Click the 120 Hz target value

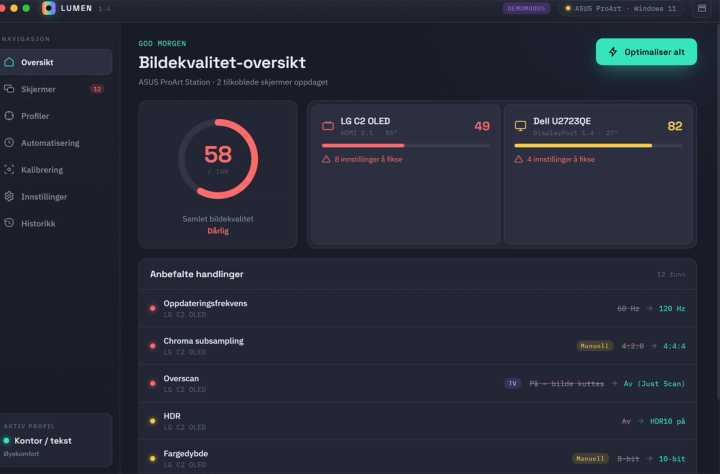coord(672,309)
